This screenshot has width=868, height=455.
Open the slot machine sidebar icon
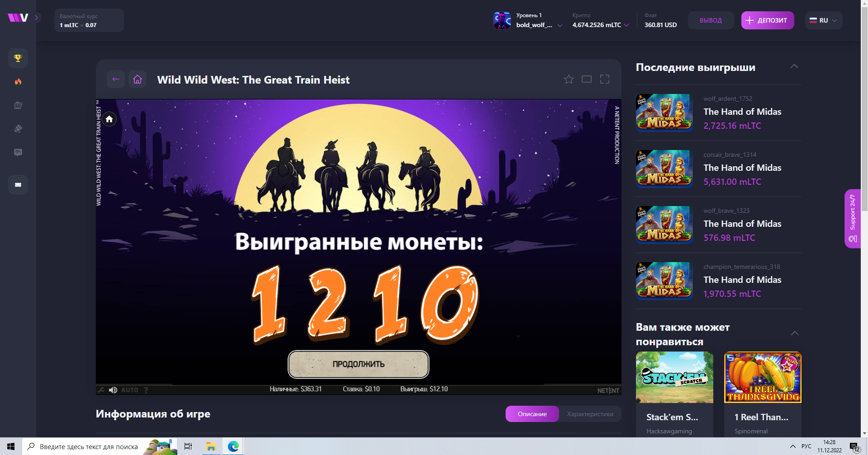tap(18, 105)
